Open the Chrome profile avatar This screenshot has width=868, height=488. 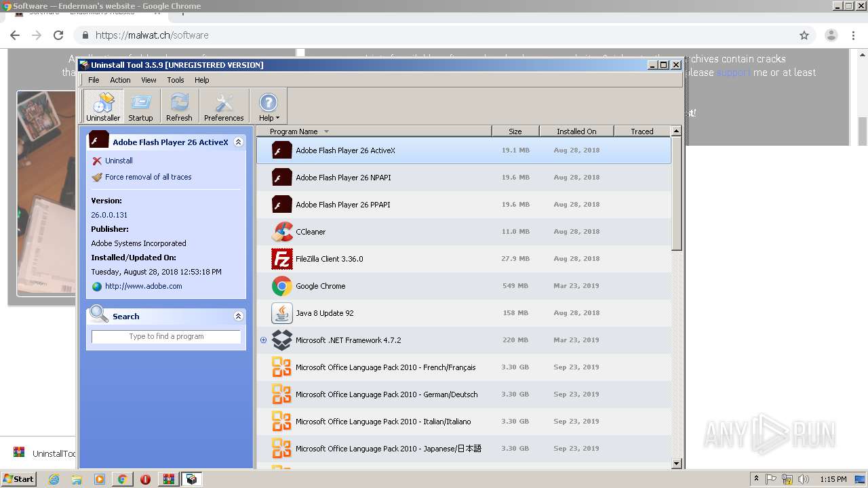point(831,35)
